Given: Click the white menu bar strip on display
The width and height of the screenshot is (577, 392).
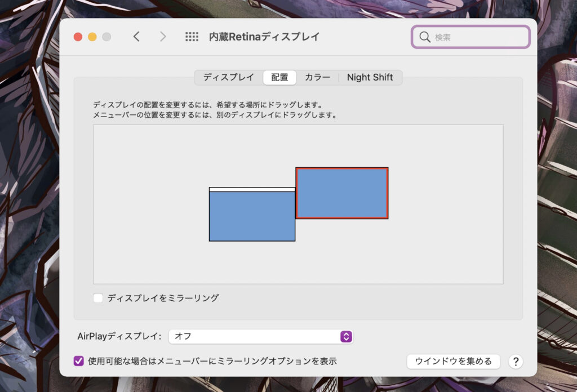Looking at the screenshot, I should (x=252, y=189).
